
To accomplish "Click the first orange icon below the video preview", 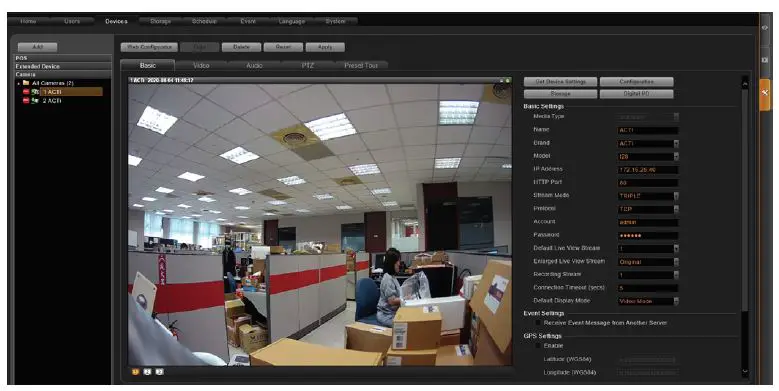I will pyautogui.click(x=135, y=372).
